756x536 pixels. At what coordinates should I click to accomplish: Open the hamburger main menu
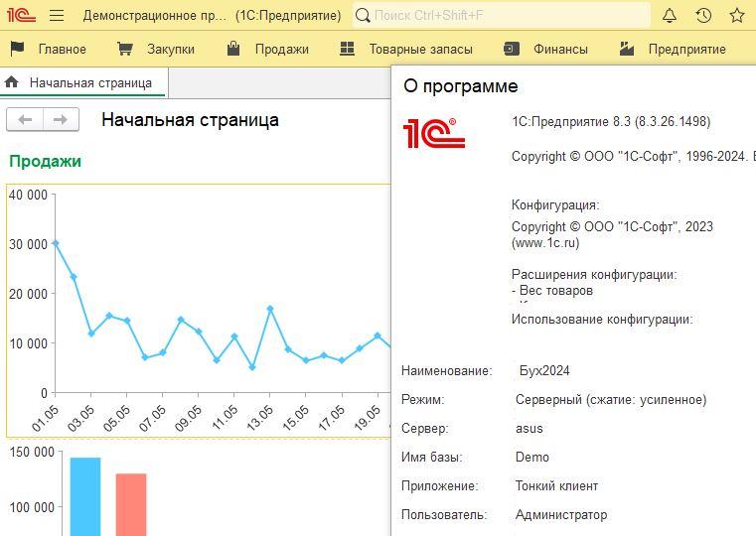[57, 16]
